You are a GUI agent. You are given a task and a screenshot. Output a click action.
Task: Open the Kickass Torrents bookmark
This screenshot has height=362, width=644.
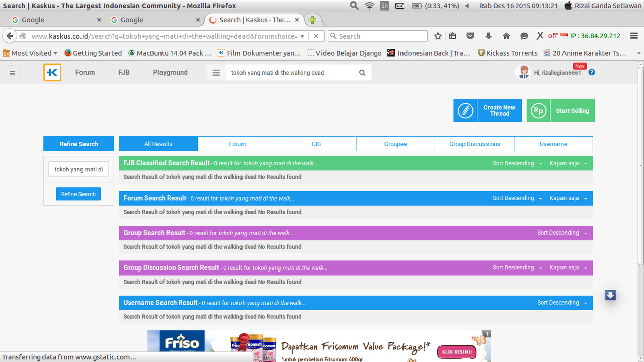point(508,53)
